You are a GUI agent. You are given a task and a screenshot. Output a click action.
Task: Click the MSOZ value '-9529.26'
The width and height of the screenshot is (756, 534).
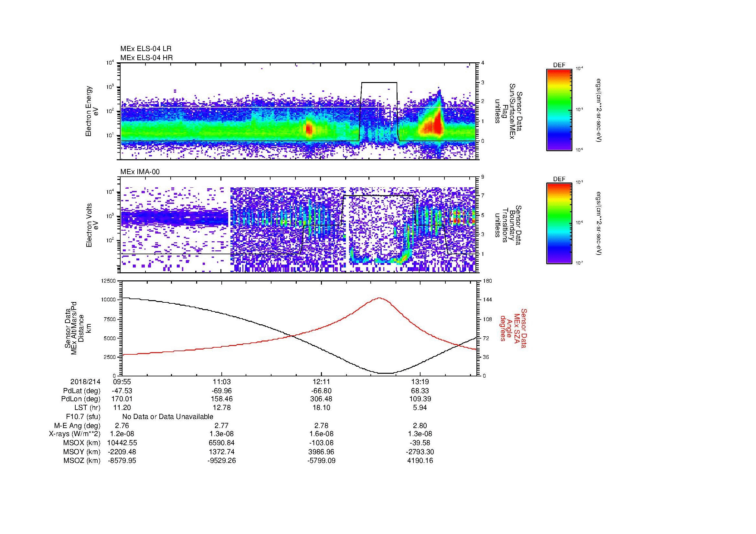(x=222, y=461)
